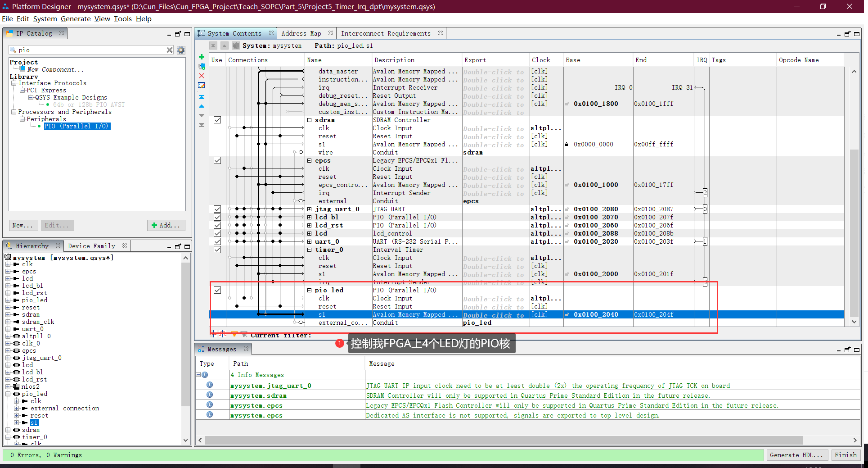Image resolution: width=868 pixels, height=468 pixels.
Task: Remove the selected item with the red X icon
Action: 202,76
